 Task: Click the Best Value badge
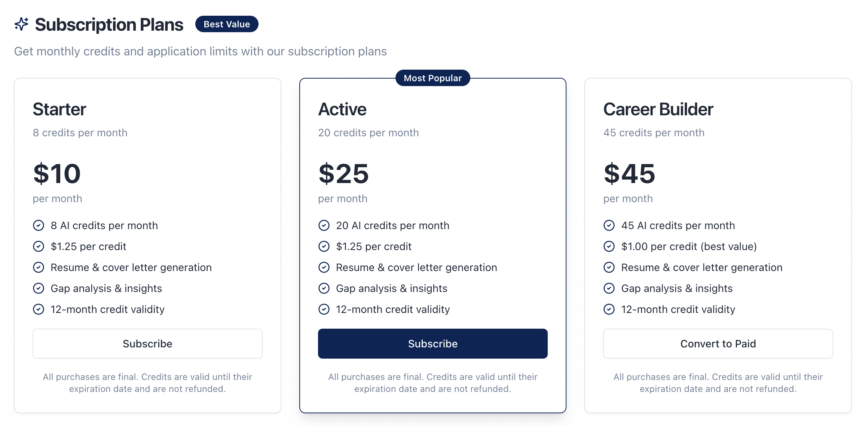click(227, 24)
